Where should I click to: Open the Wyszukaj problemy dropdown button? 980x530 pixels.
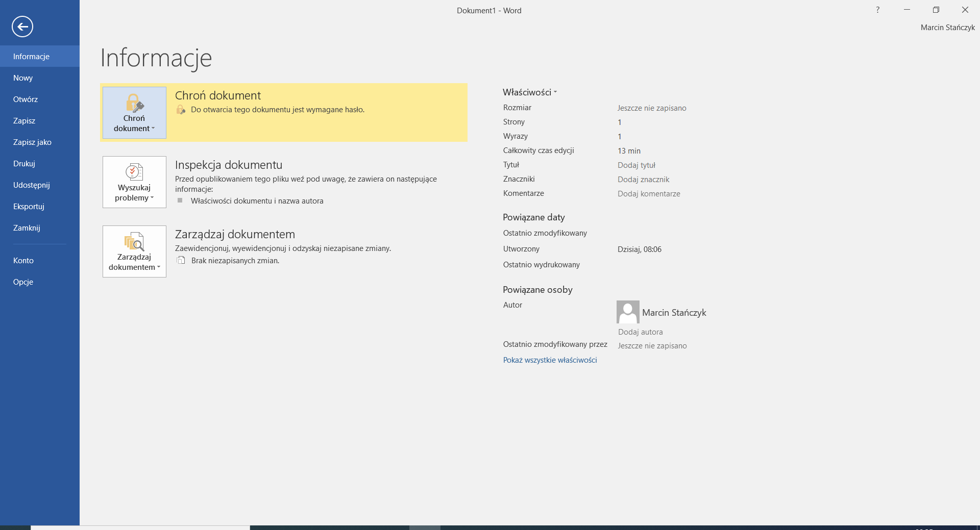pyautogui.click(x=134, y=193)
